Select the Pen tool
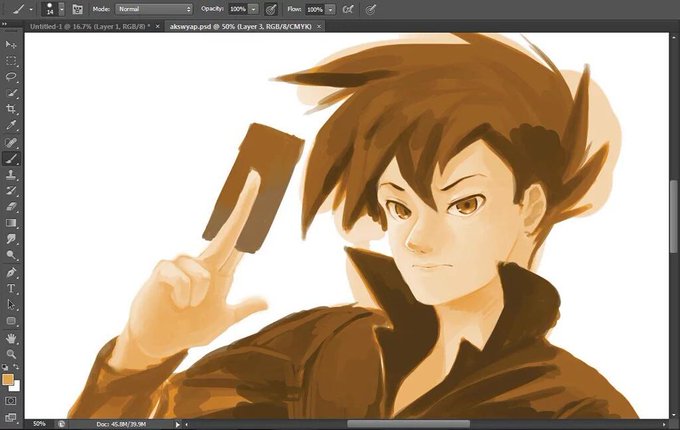 click(x=11, y=273)
